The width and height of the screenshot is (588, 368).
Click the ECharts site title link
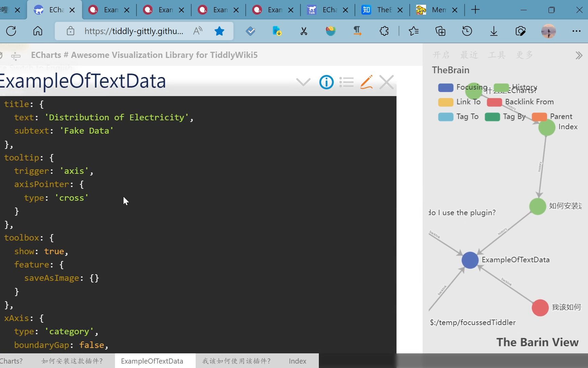(144, 55)
